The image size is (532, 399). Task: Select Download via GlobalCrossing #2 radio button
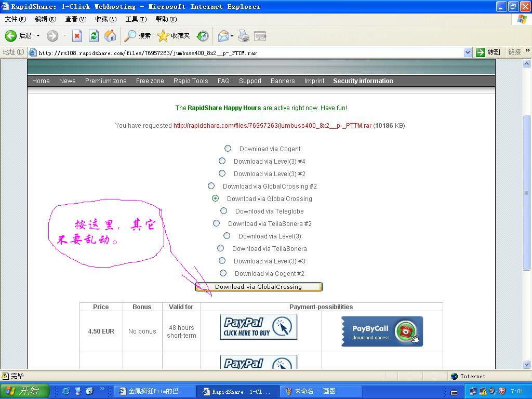pos(211,185)
